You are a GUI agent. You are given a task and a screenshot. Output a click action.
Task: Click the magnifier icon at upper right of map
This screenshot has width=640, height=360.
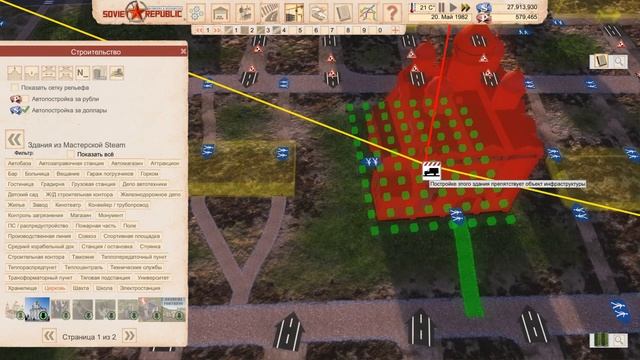tap(619, 62)
